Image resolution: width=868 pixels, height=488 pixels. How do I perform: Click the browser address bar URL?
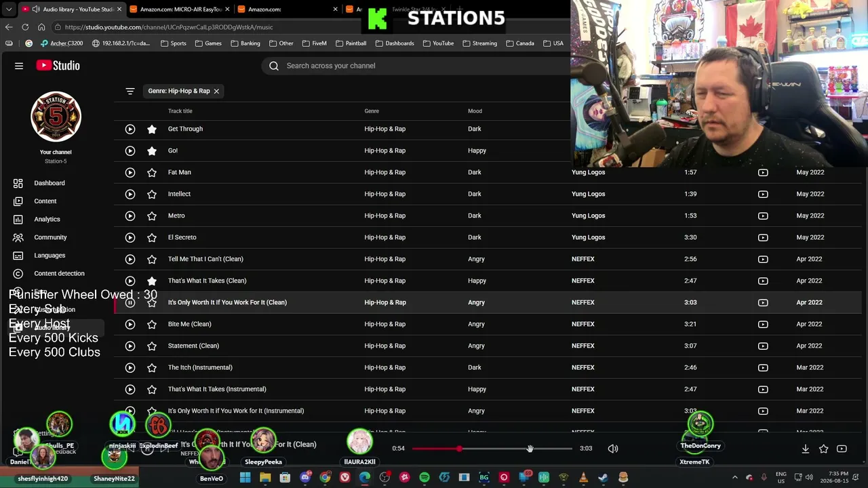(x=169, y=27)
